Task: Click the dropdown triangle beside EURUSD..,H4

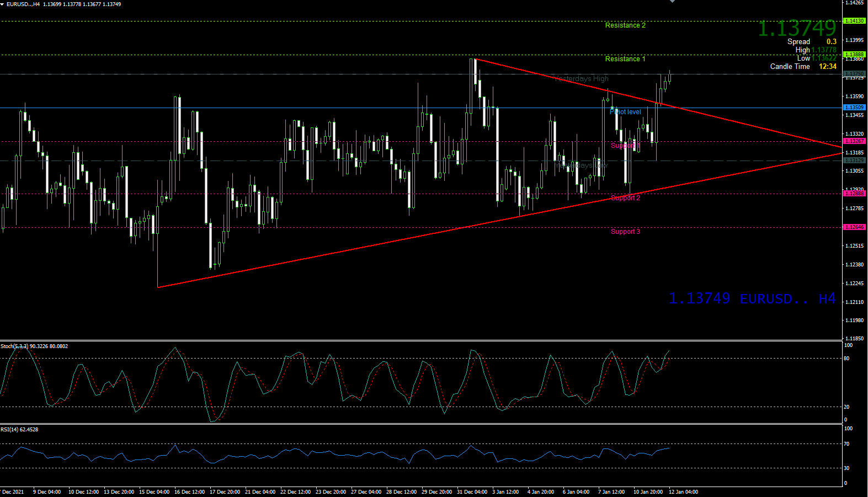Action: pyautogui.click(x=3, y=4)
